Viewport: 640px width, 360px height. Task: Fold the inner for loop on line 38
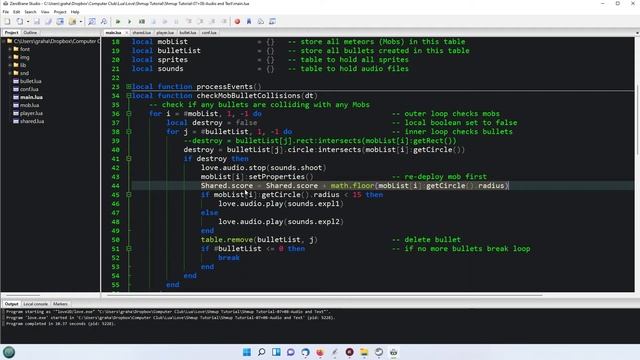pos(129,131)
